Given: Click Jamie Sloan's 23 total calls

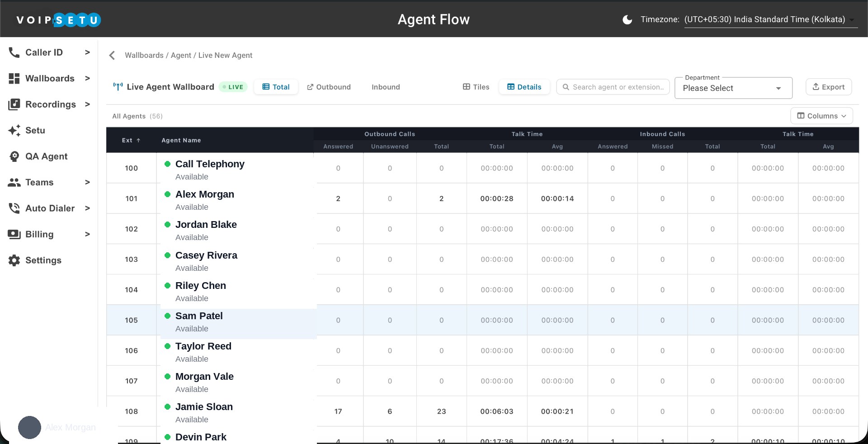Looking at the screenshot, I should coord(442,411).
